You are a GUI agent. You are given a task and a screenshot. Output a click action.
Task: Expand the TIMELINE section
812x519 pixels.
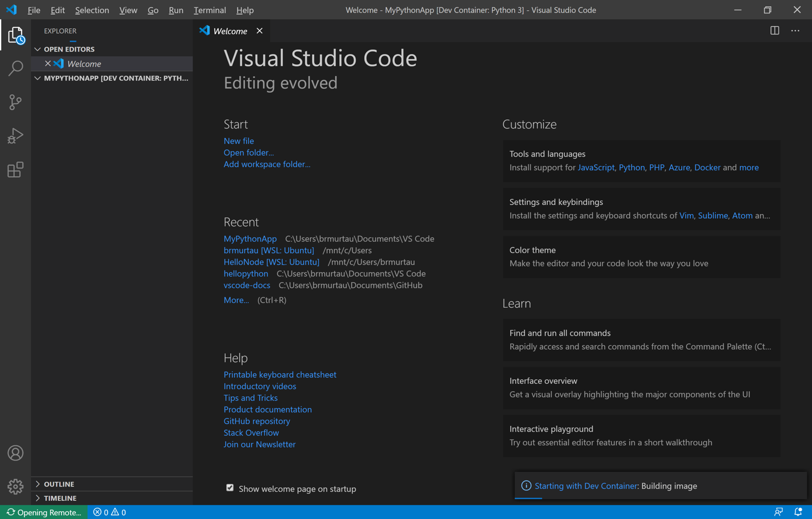tap(60, 498)
